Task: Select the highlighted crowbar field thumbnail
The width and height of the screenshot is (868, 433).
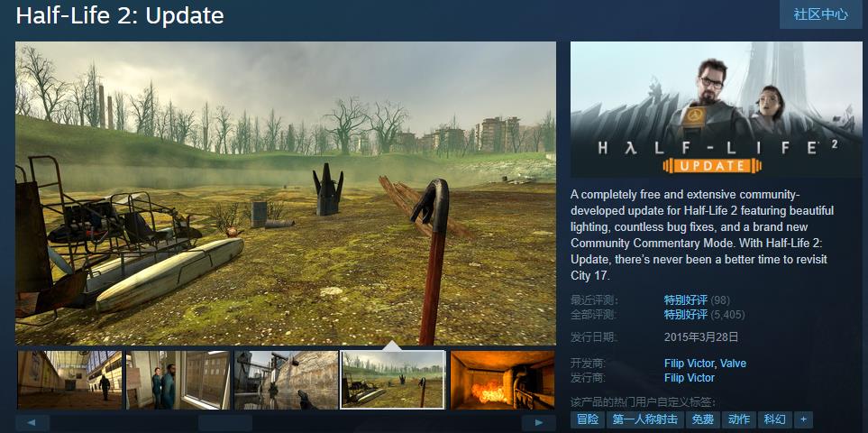Action: [393, 380]
